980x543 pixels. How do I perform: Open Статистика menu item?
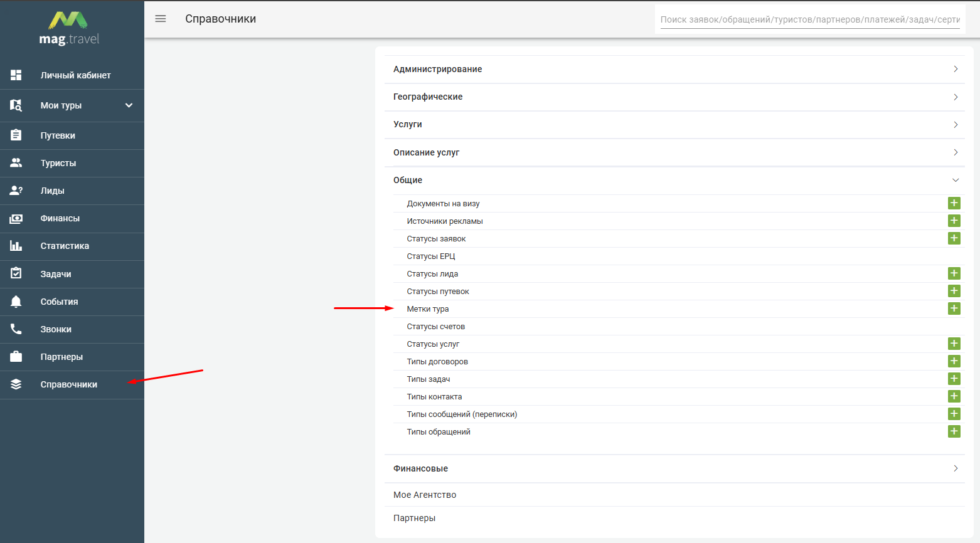tap(72, 246)
